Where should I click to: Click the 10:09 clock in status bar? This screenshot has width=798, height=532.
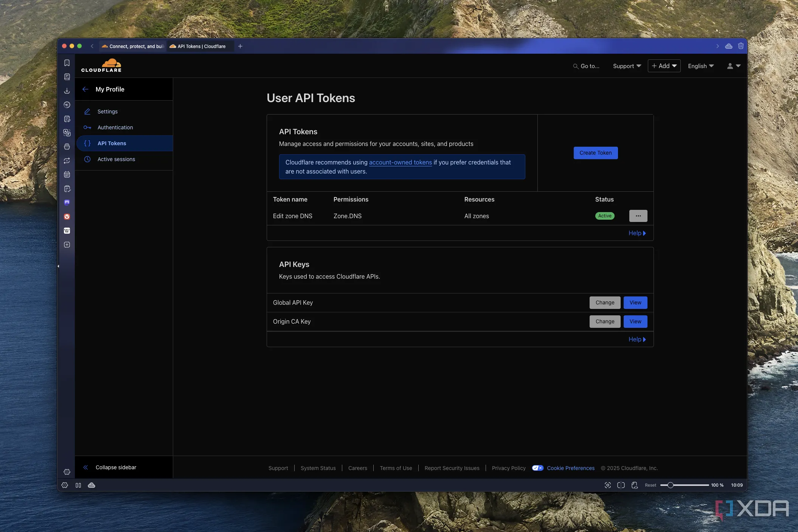coord(737,485)
